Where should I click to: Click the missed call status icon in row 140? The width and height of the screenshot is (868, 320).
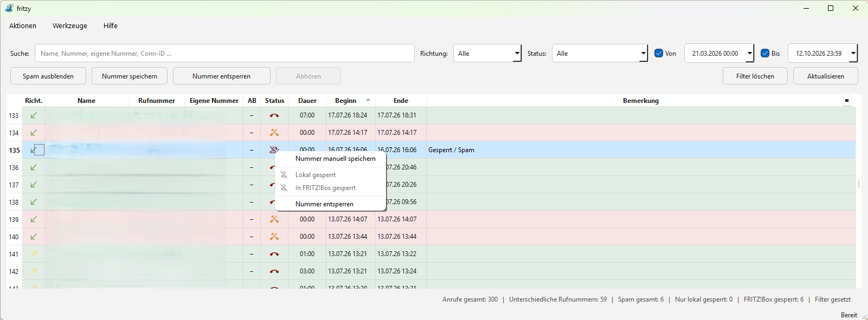[274, 237]
